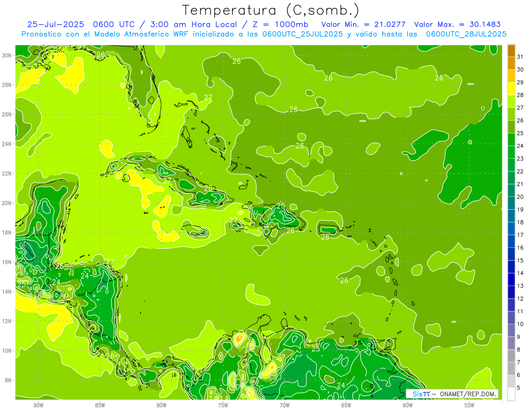Click the '18N' latitude axis label
Viewport: 532px width, 411px height.
pos(7,232)
